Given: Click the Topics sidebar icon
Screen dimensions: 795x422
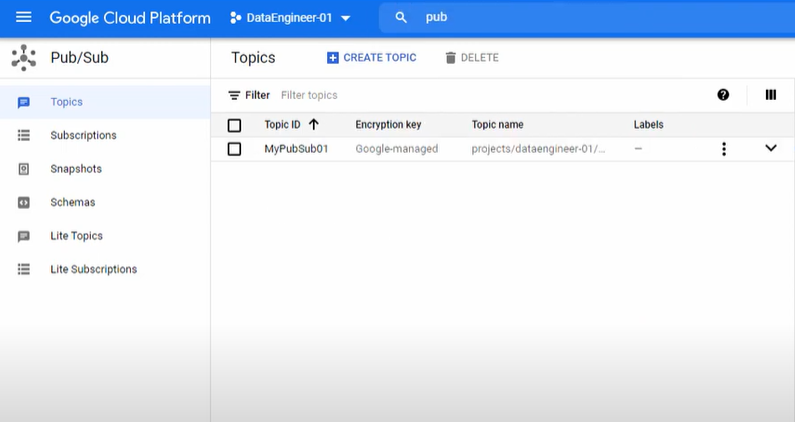Looking at the screenshot, I should point(23,102).
